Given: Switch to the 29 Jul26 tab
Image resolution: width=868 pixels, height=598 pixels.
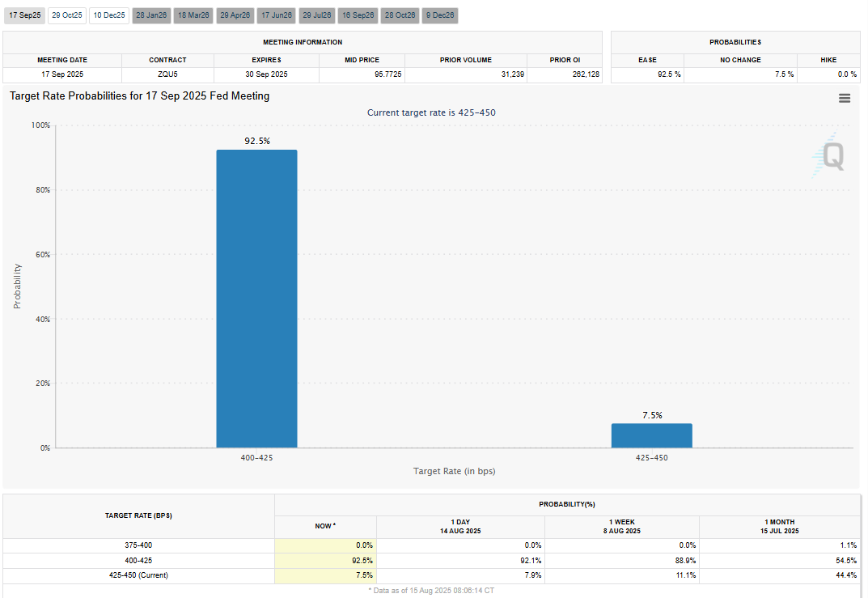Looking at the screenshot, I should coord(317,15).
